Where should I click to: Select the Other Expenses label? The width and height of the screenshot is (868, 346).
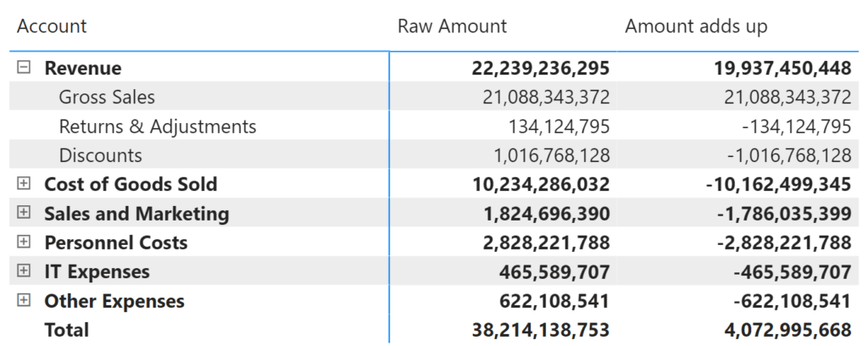(114, 301)
